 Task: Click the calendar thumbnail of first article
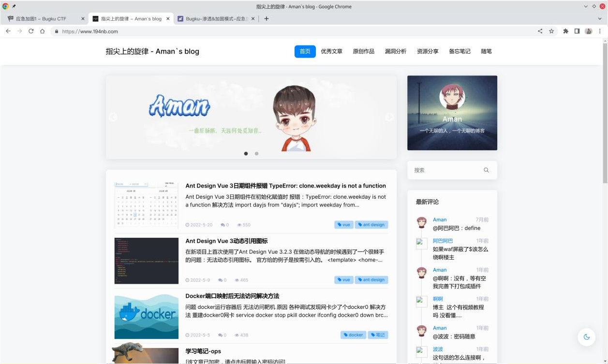coord(147,205)
